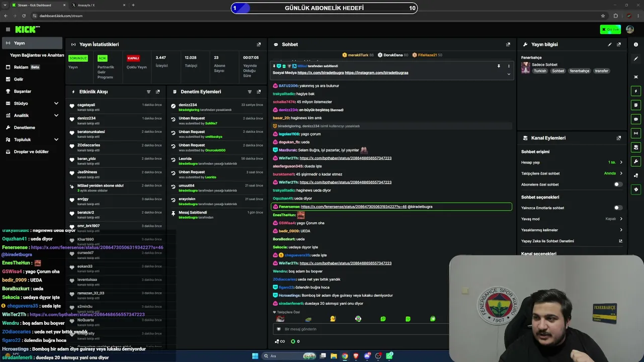Viewport: 644px width, 362px height.
Task: Switch to the Anasayfa / X browser tab
Action: pyautogui.click(x=99, y=5)
